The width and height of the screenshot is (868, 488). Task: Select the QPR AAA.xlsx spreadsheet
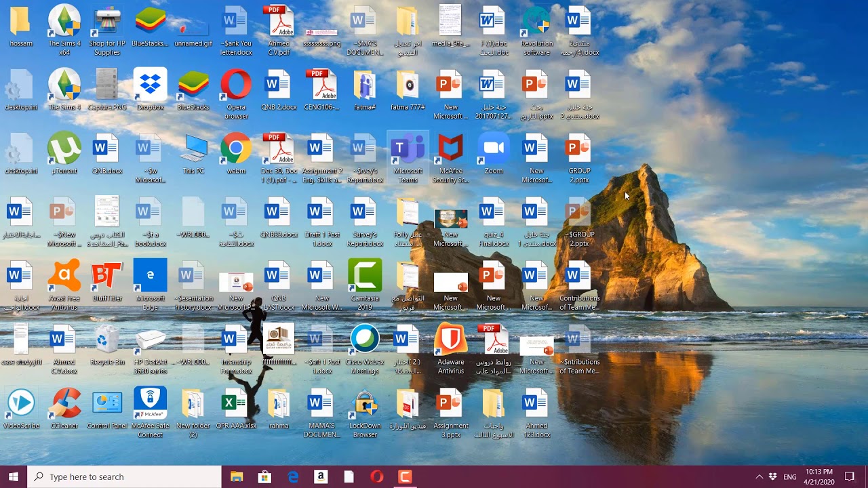(x=236, y=409)
